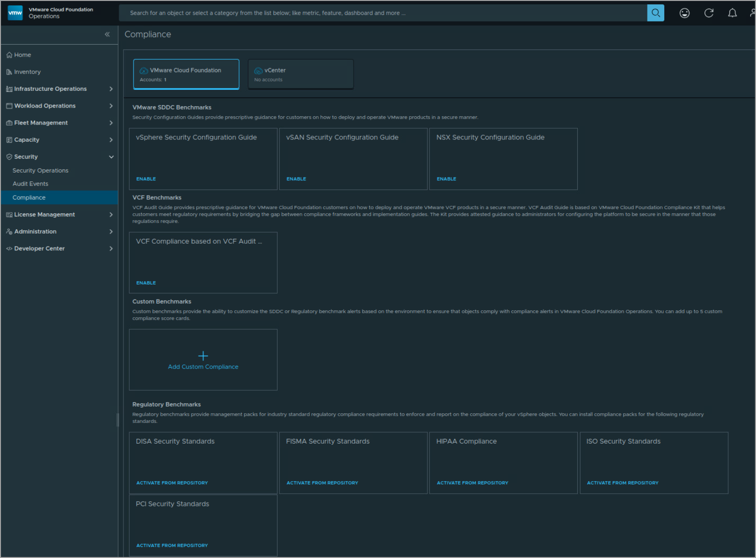Click the vCenter card cloud icon
Image resolution: width=756 pixels, height=558 pixels.
(x=258, y=71)
